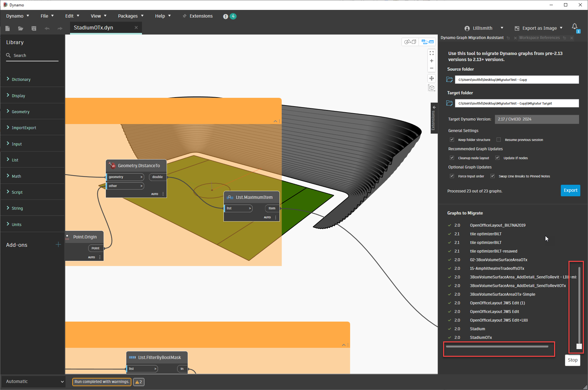Click the migration progress bar
The height and width of the screenshot is (390, 588).
coord(498,347)
